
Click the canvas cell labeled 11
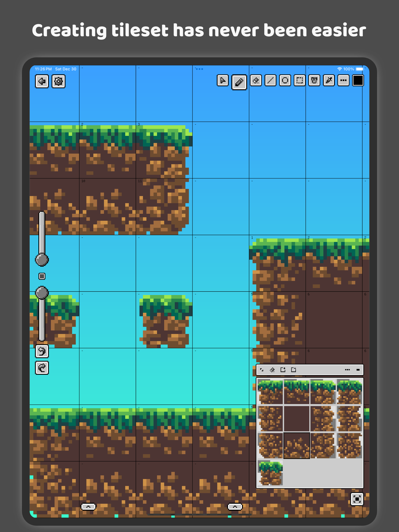click(x=164, y=207)
